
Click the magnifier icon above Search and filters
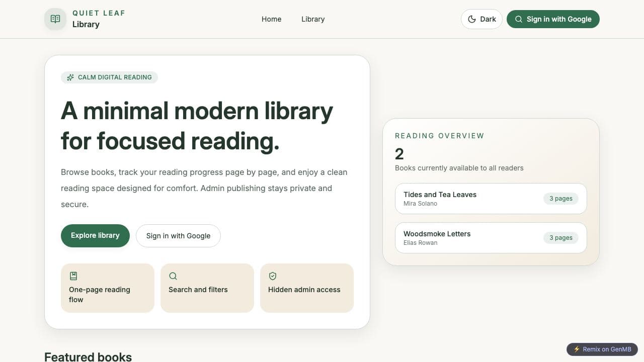[x=173, y=276]
